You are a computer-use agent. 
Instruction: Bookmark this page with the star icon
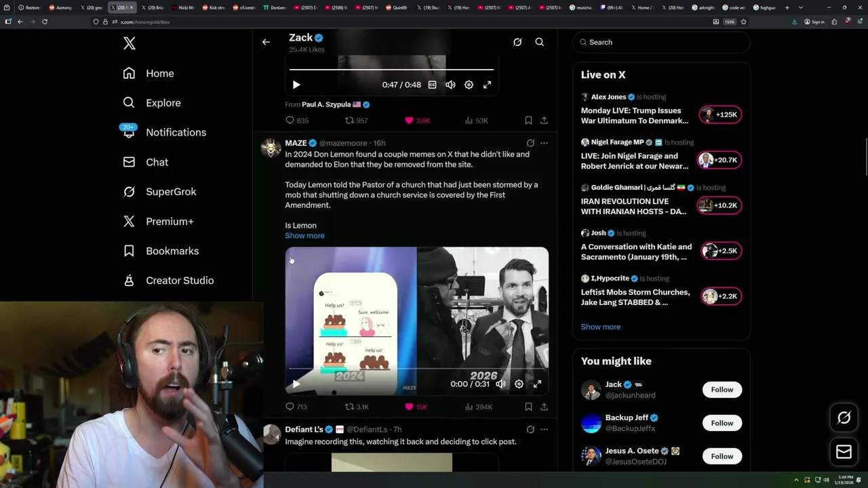coord(743,22)
